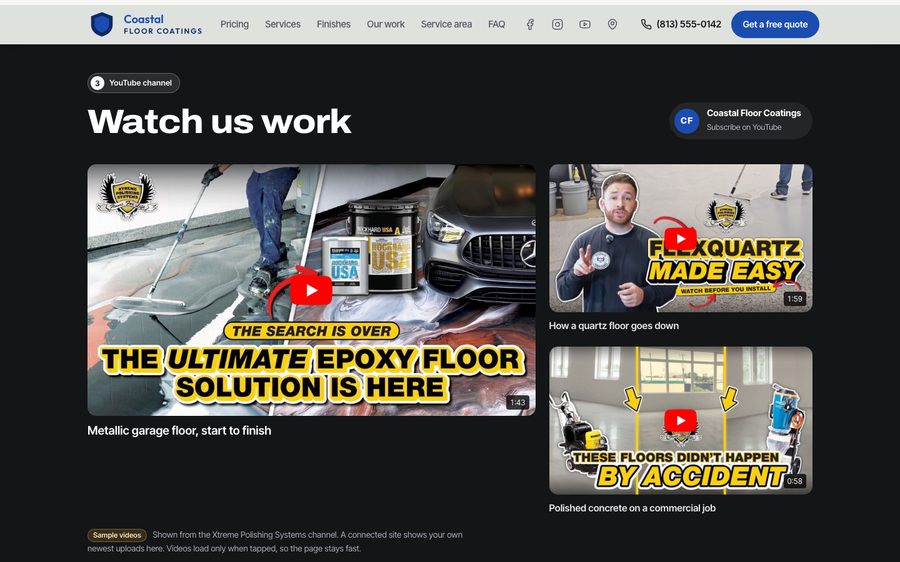Open the Services nav item

click(x=282, y=24)
